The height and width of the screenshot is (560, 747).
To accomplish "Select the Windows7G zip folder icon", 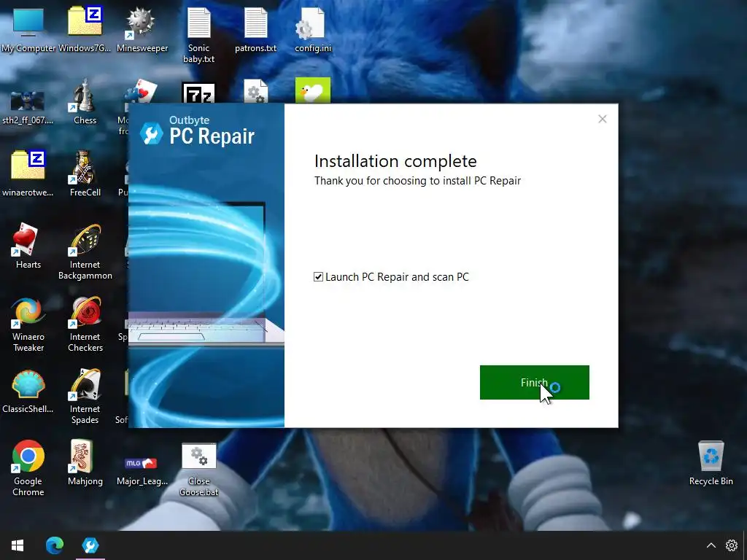I will (85, 29).
